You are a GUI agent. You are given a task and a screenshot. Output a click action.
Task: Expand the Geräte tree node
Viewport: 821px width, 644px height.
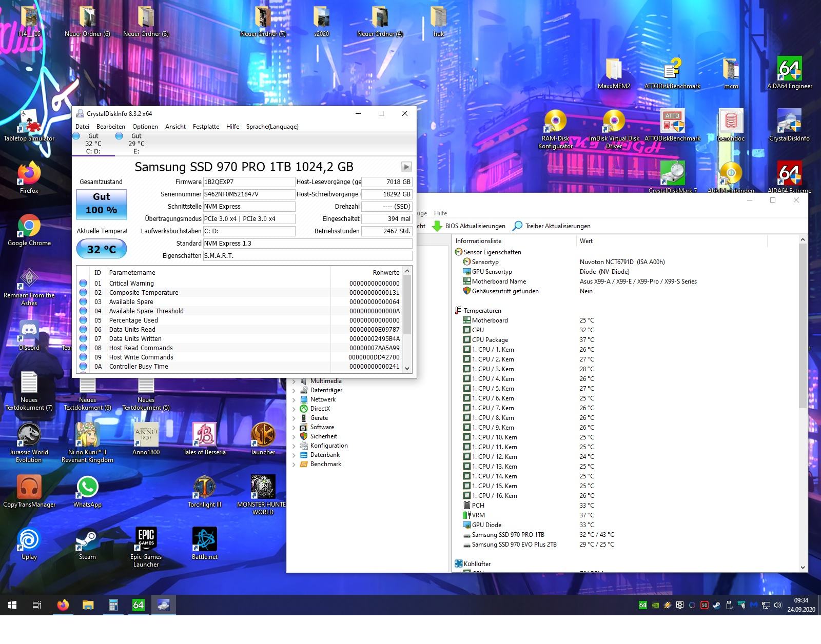coord(294,418)
